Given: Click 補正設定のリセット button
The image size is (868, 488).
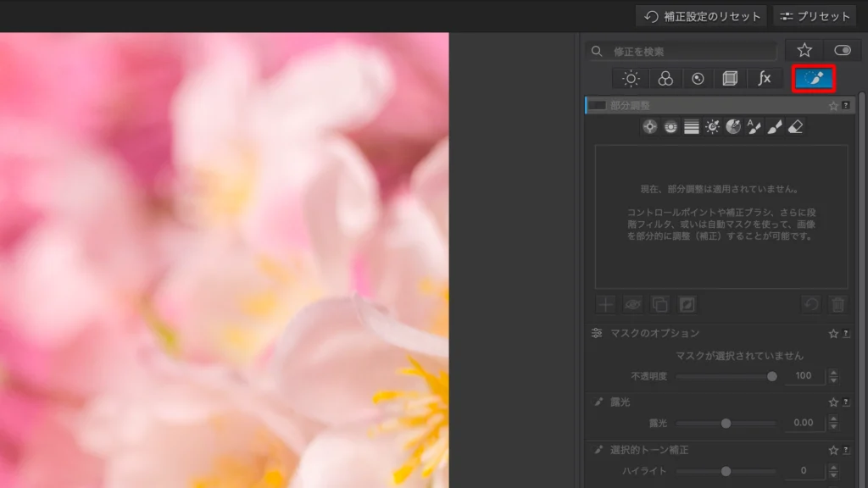Looking at the screenshot, I should click(x=701, y=16).
